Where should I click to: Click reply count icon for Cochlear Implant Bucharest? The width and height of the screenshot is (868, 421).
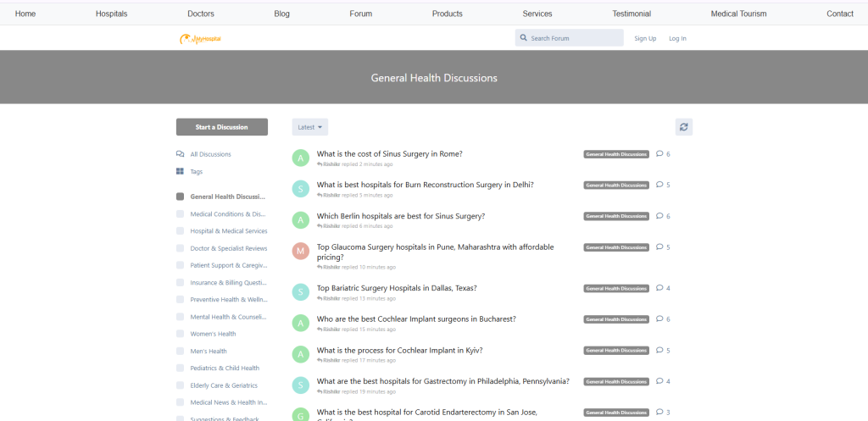(x=659, y=319)
